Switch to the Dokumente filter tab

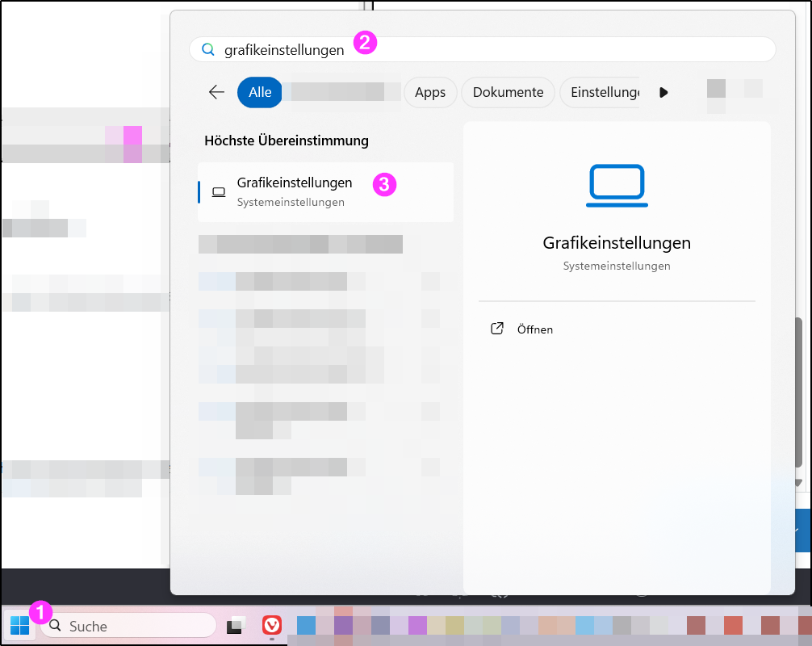point(508,92)
